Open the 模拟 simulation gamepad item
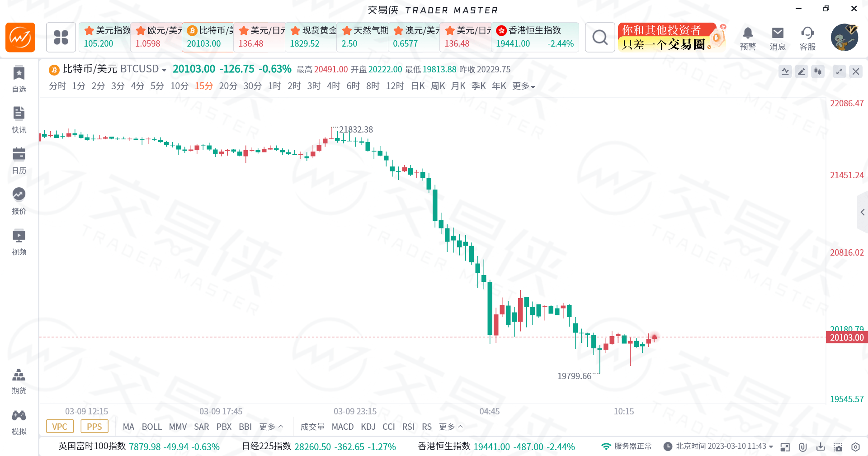 (19, 422)
